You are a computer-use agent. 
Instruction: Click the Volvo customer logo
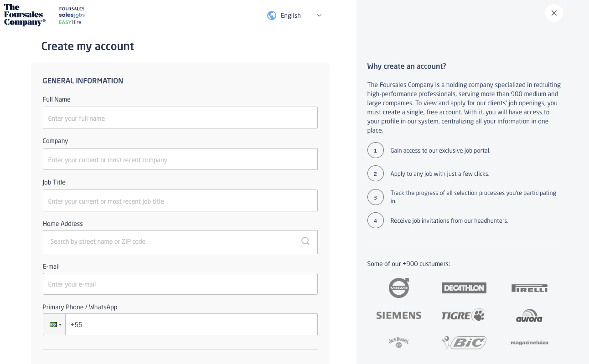tap(399, 288)
